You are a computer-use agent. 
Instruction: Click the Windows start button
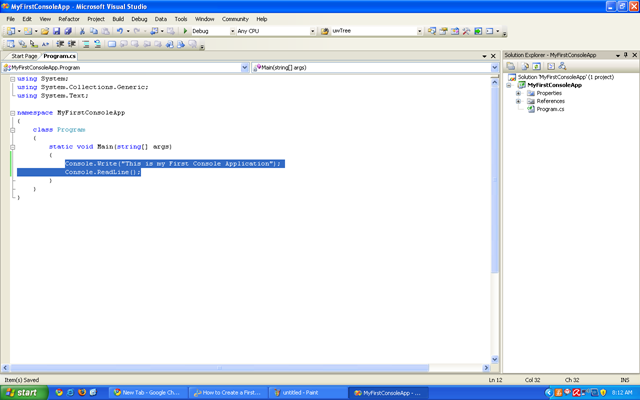[24, 393]
